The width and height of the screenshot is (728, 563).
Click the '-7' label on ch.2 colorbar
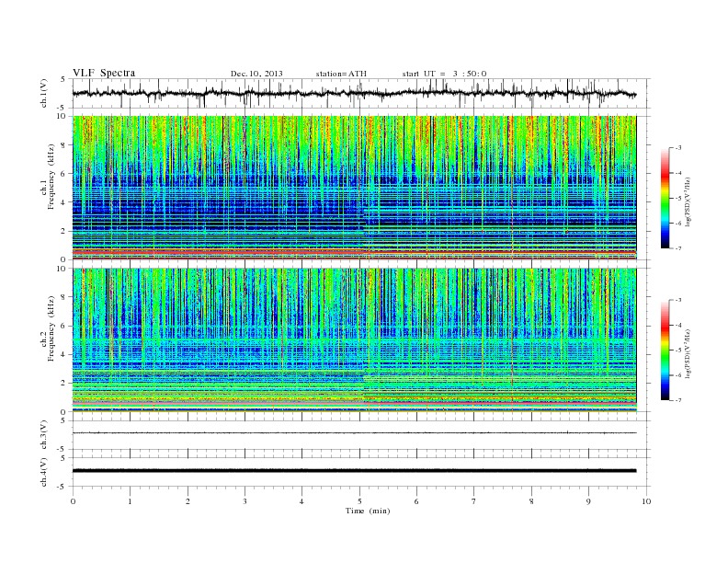(x=678, y=400)
